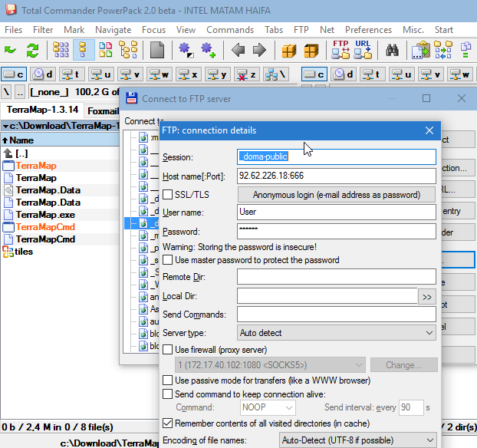This screenshot has width=477, height=448.
Task: Click Local Dir browse >> button
Action: tap(427, 297)
